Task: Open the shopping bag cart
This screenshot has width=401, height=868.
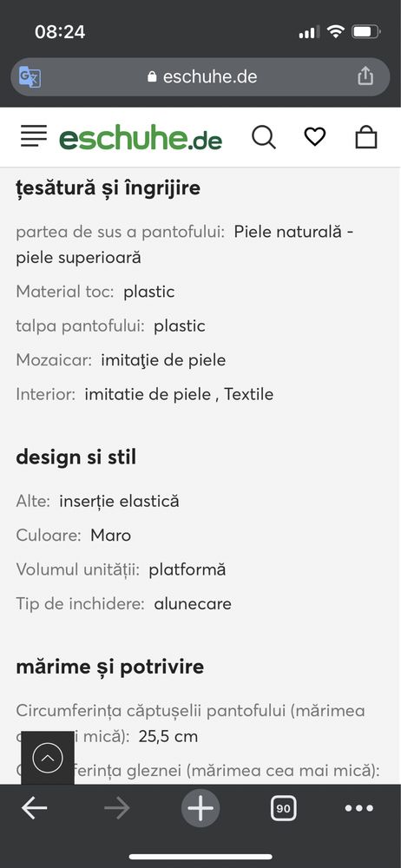Action: 366,137
